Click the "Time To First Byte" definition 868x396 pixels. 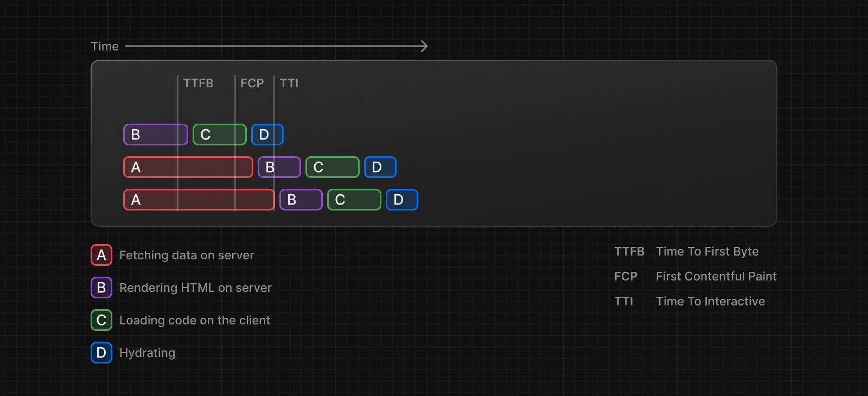(707, 251)
